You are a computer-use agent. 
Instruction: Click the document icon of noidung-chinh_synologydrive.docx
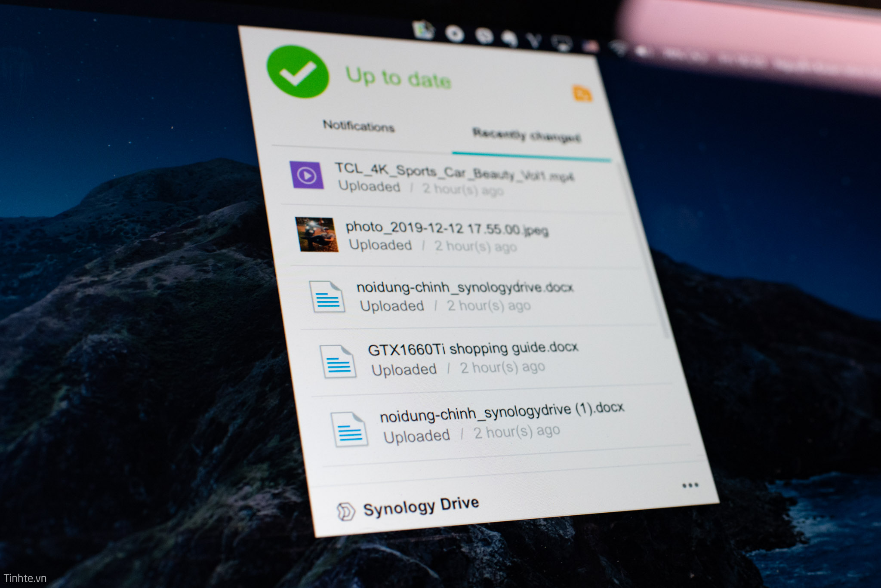pyautogui.click(x=327, y=296)
